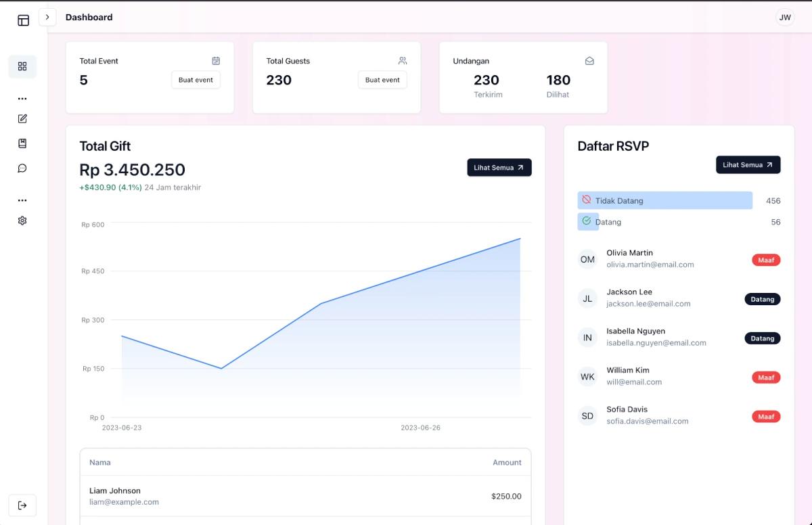Click the calendar icon in Total Event card

(x=216, y=61)
